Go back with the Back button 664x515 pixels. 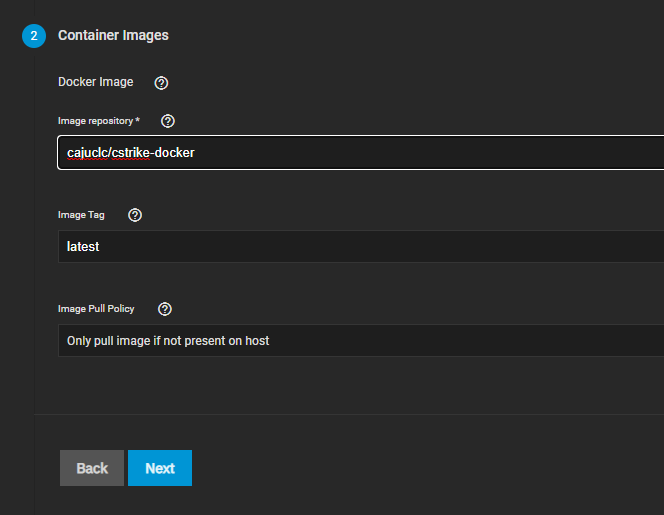92,468
